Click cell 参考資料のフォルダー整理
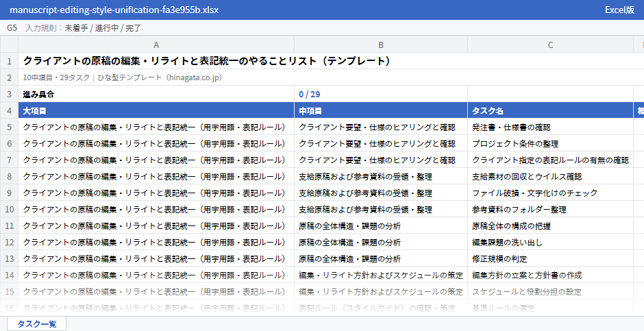The width and height of the screenshot is (644, 331). coord(550,209)
